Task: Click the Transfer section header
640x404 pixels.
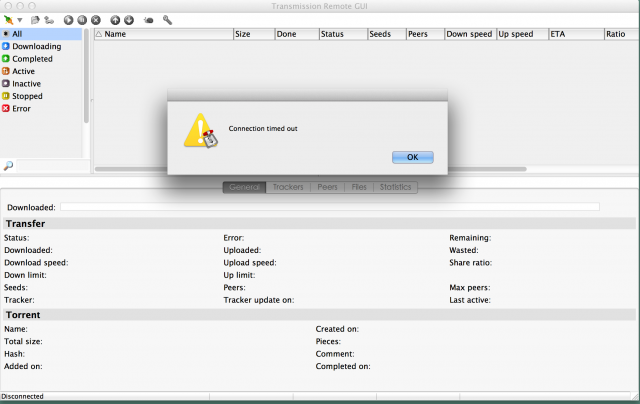Action: tap(320, 224)
